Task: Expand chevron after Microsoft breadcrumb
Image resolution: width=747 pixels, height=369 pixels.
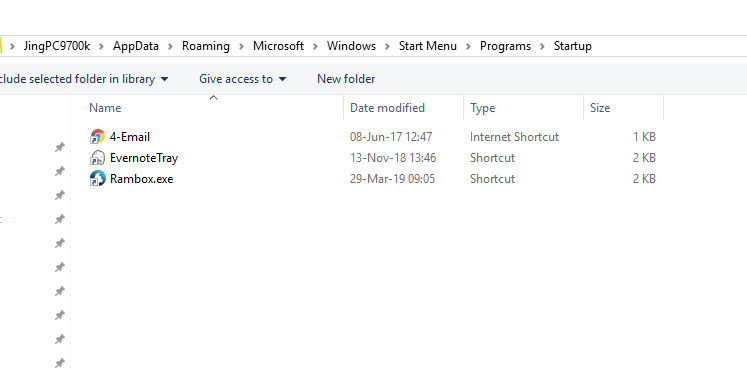Action: click(315, 46)
